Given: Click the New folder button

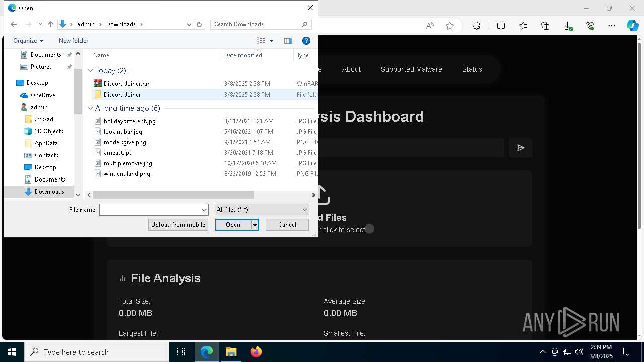Looking at the screenshot, I should coord(73,41).
